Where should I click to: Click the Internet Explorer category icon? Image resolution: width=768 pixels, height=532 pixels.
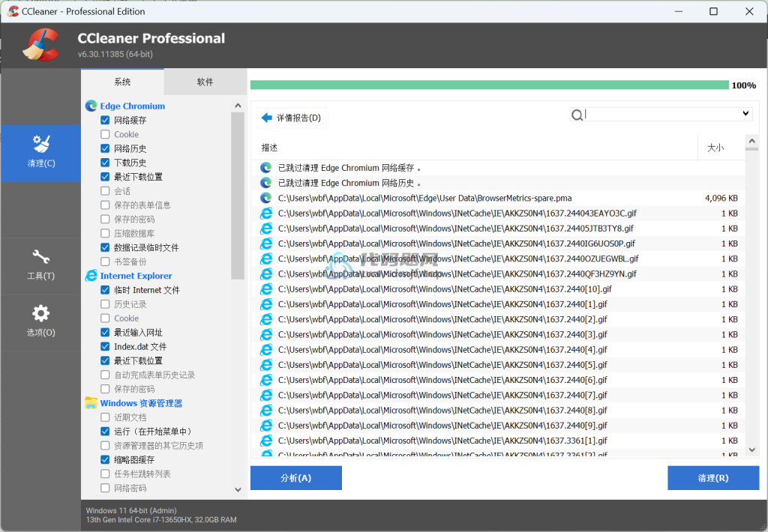pos(91,276)
